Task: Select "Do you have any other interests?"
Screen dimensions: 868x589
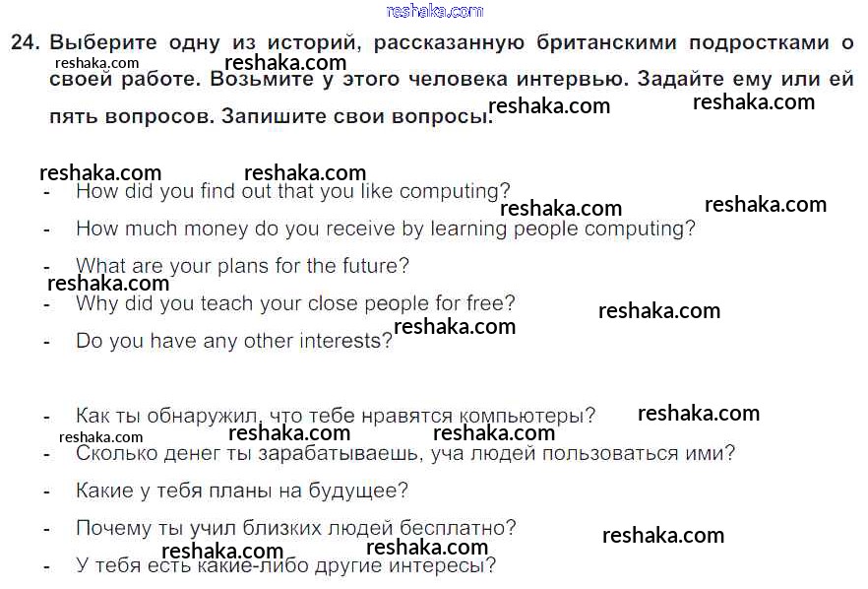Action: 234,341
